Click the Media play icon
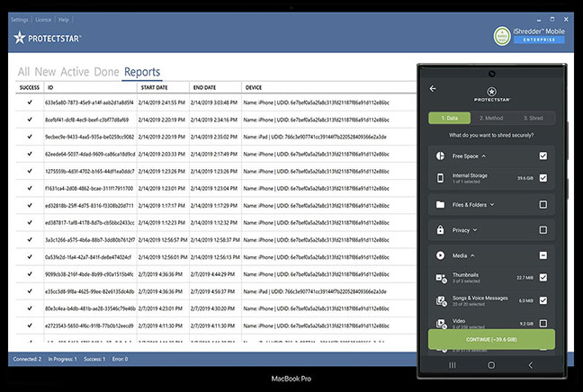The image size is (583, 392). (441, 255)
